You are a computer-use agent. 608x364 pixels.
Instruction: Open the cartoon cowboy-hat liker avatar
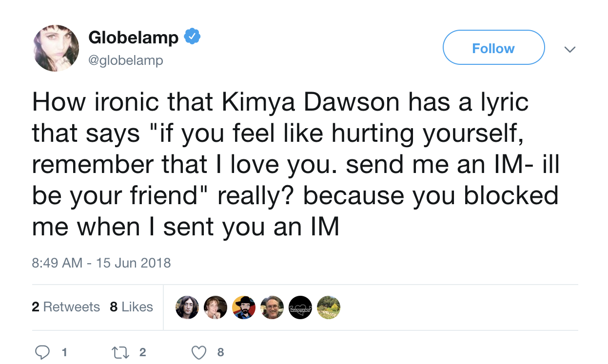(244, 307)
